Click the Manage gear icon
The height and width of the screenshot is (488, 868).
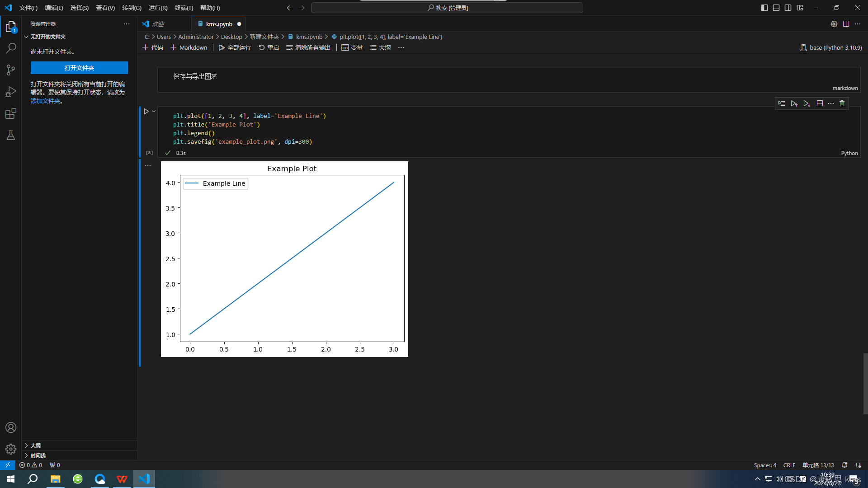pyautogui.click(x=11, y=449)
